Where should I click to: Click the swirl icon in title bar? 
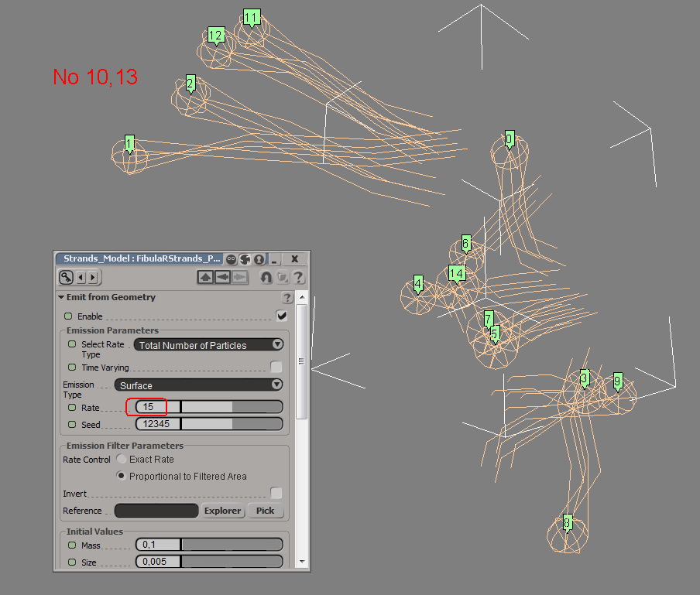(x=245, y=259)
